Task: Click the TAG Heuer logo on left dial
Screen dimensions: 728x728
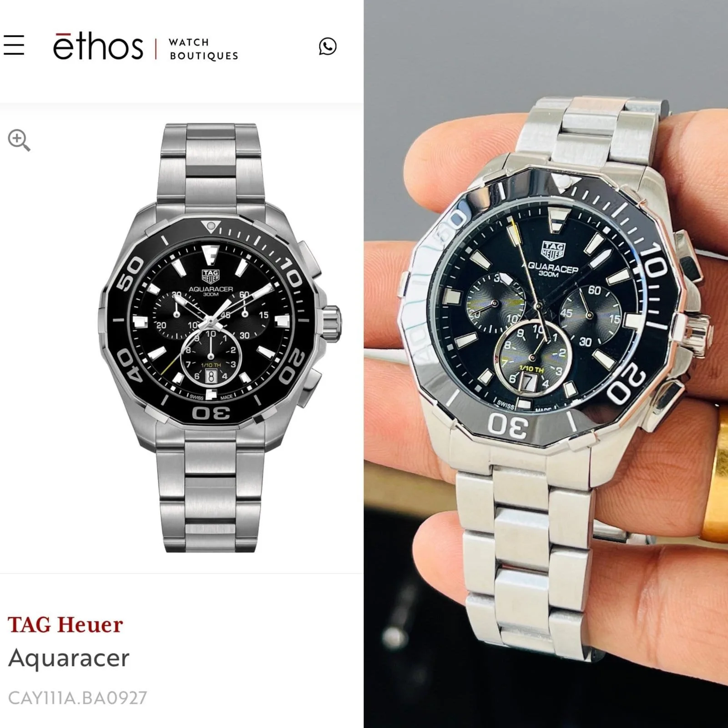Action: [x=211, y=277]
